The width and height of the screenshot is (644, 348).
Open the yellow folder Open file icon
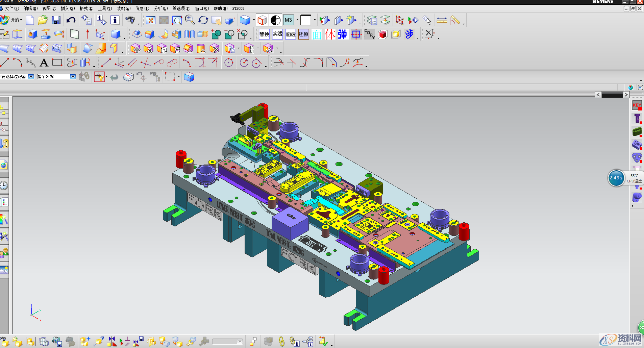43,20
